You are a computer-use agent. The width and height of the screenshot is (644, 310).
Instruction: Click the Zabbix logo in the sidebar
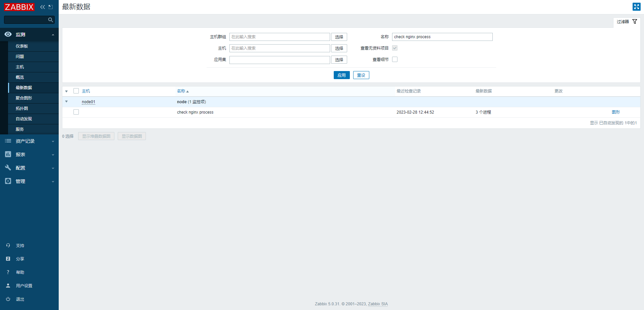click(x=19, y=7)
